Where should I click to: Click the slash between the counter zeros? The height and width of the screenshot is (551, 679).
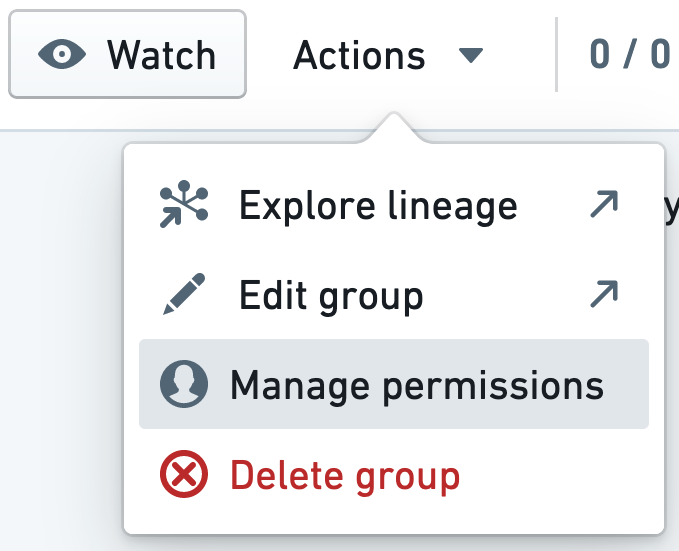(x=630, y=54)
